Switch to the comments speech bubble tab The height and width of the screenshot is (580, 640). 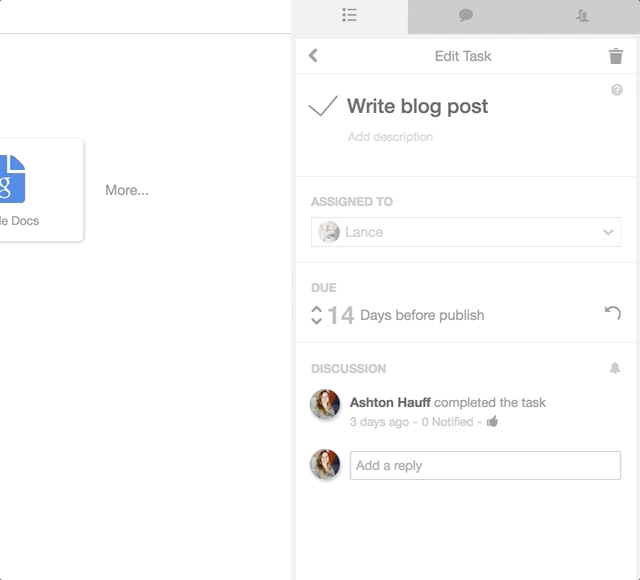coord(466,16)
